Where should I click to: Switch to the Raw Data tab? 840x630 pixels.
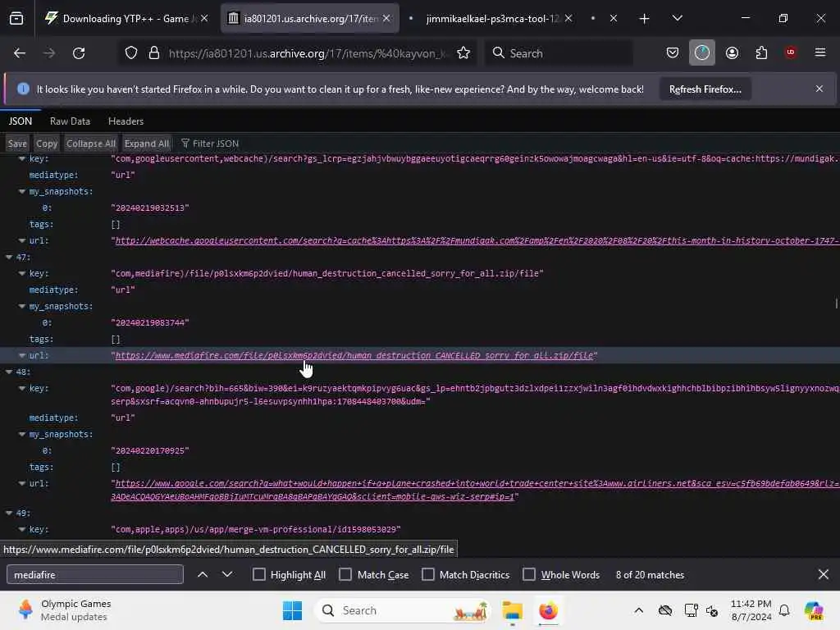point(70,121)
